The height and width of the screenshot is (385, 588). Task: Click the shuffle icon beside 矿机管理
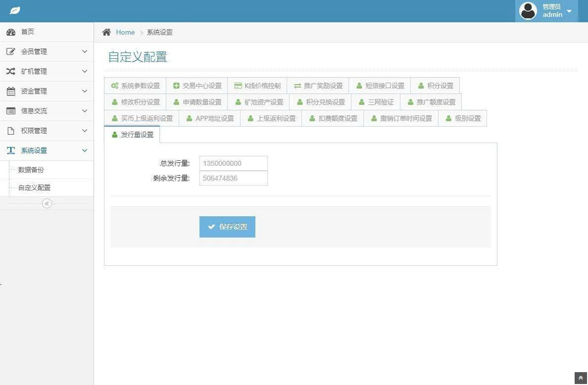pyautogui.click(x=11, y=71)
